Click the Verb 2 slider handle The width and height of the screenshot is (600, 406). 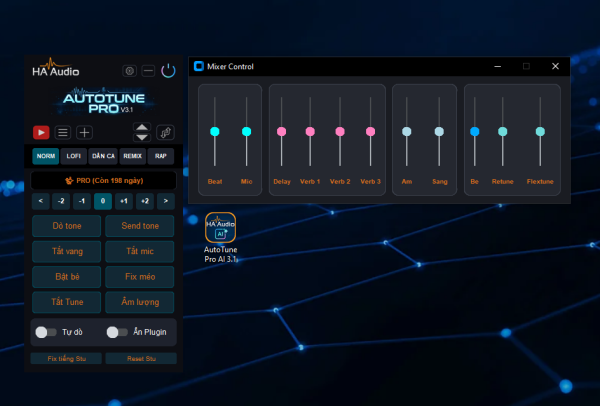click(340, 132)
